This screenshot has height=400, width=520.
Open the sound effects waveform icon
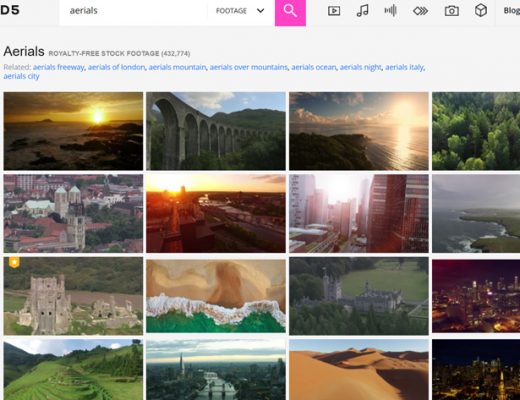coord(390,11)
